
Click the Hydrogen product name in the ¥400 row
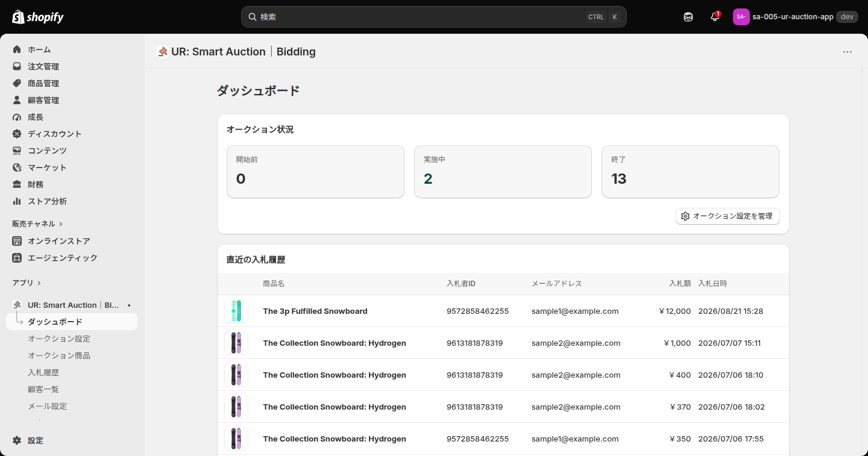[x=335, y=375]
